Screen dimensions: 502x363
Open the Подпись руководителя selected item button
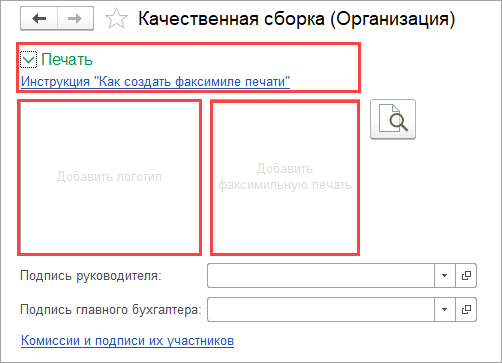(x=466, y=275)
